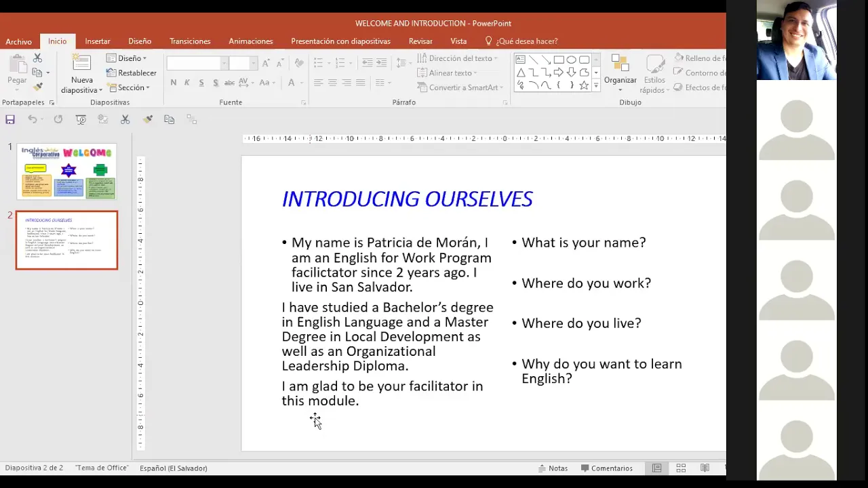This screenshot has height=488, width=868.
Task: Increase list indent level
Action: tap(382, 62)
